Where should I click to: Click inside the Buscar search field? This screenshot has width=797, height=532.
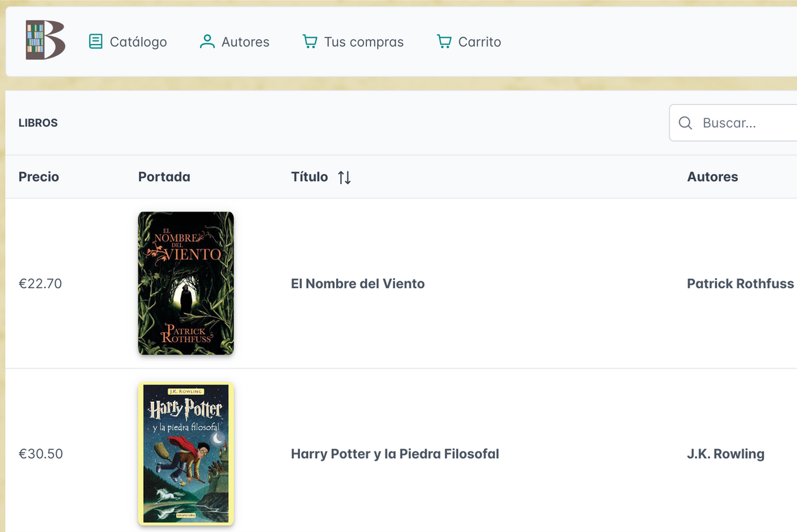(x=739, y=123)
